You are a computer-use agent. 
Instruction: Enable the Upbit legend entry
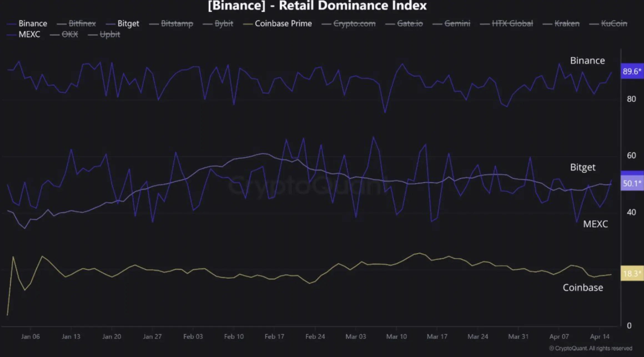pos(110,34)
